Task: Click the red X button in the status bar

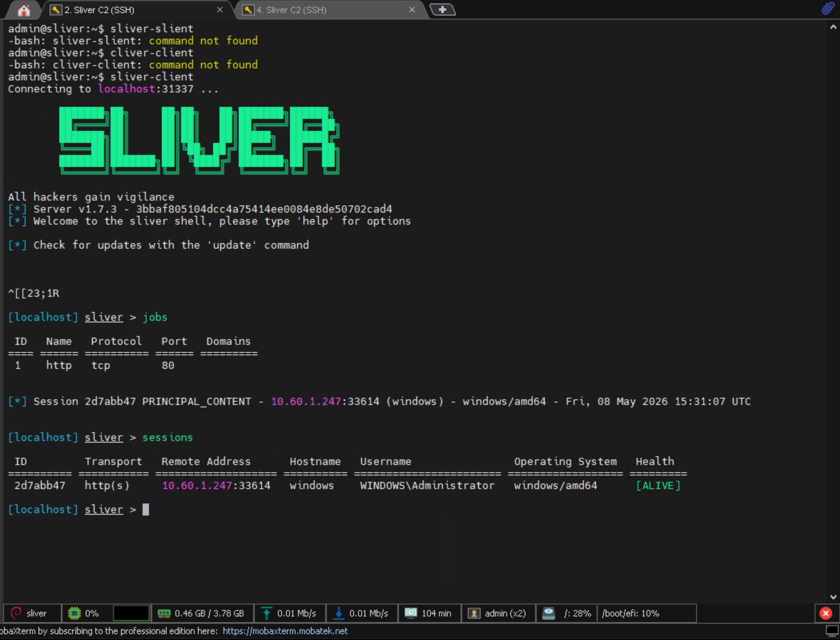Action: point(826,613)
